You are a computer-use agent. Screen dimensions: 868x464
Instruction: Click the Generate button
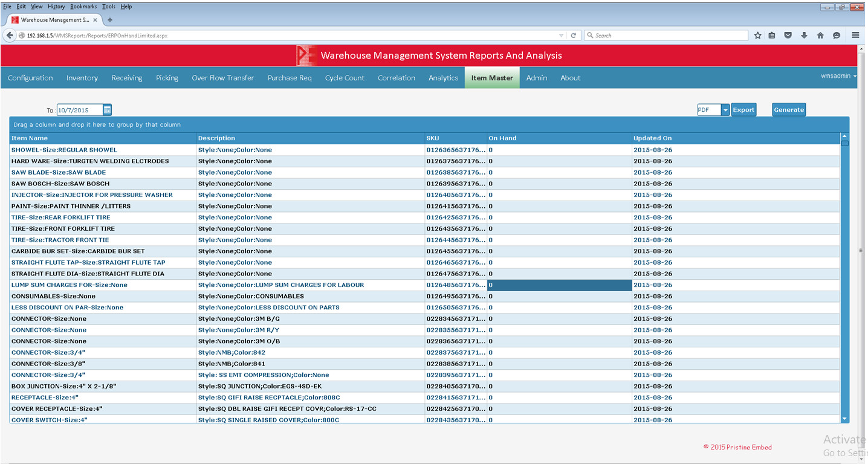point(789,110)
